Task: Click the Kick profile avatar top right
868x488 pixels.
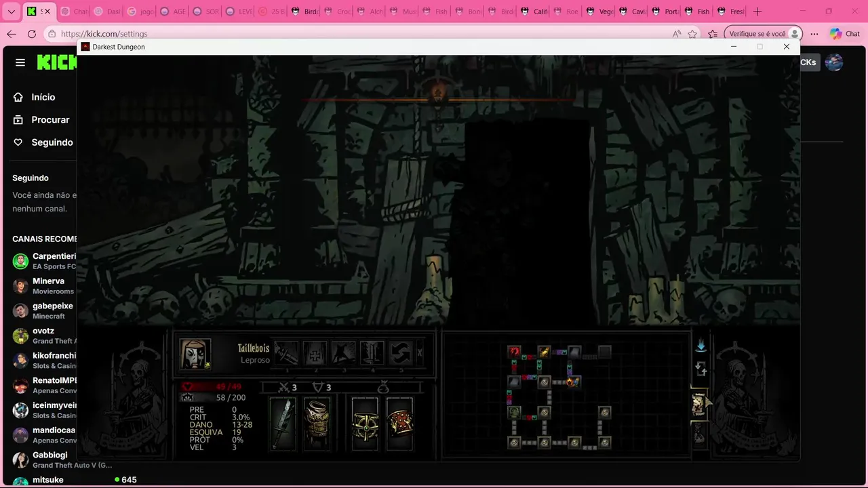Action: coord(834,62)
